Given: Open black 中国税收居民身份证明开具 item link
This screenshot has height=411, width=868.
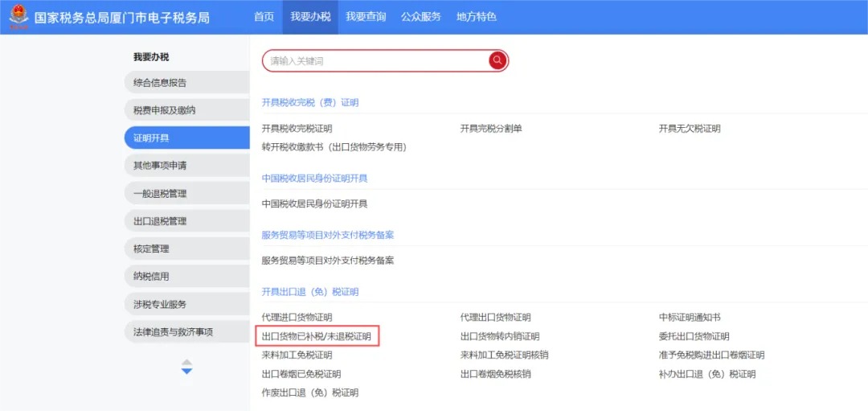Looking at the screenshot, I should pos(314,203).
